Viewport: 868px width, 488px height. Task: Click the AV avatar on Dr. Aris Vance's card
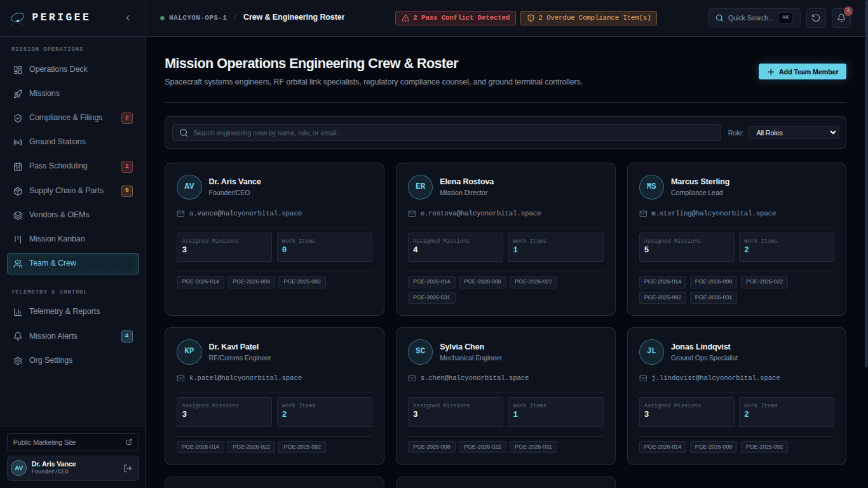(189, 187)
